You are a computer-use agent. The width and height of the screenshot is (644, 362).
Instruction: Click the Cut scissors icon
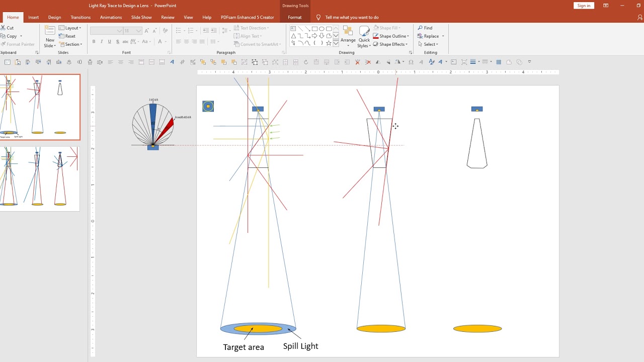4,28
